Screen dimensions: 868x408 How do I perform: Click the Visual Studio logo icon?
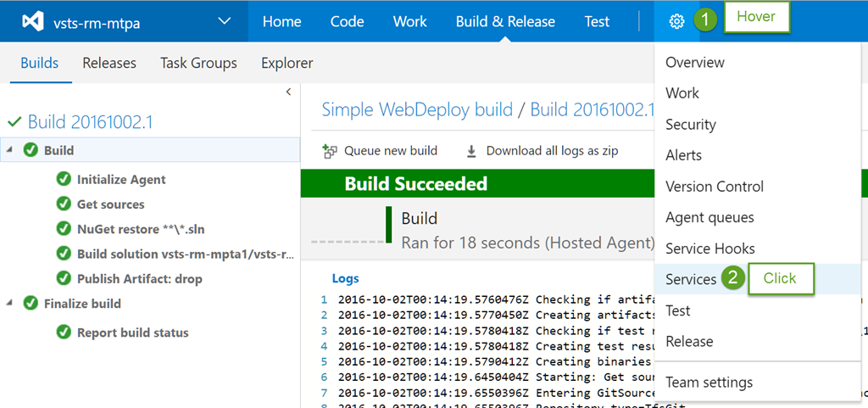33,22
